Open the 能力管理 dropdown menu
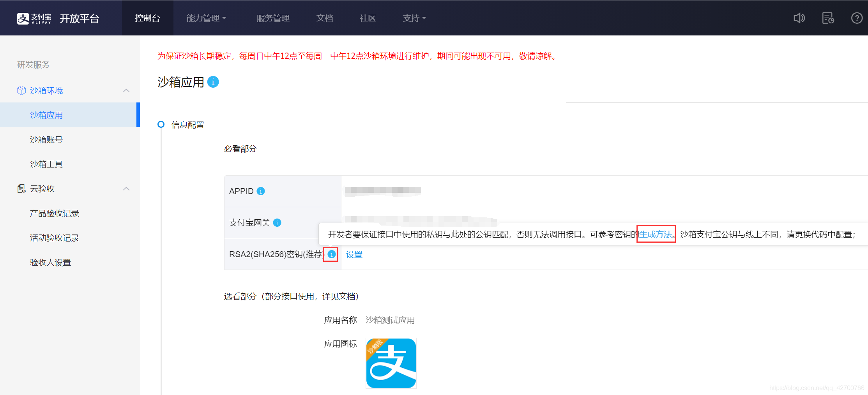The image size is (868, 395). point(206,18)
